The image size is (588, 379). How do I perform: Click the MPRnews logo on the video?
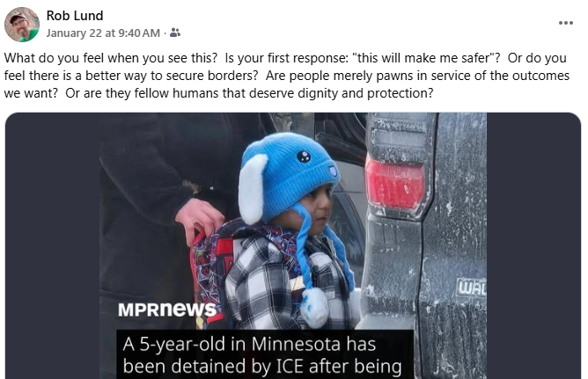tap(167, 310)
